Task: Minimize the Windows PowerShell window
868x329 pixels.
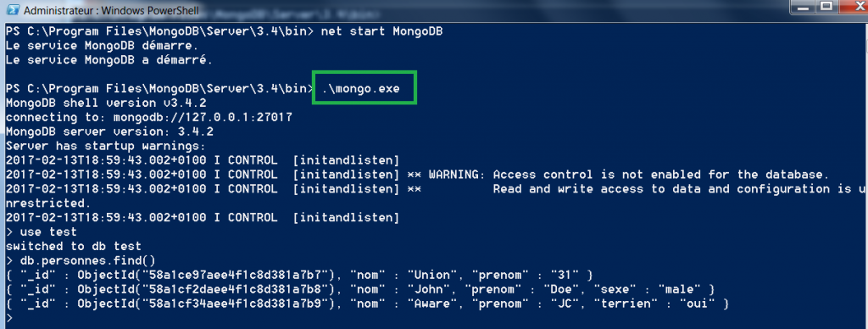Action: (x=804, y=7)
